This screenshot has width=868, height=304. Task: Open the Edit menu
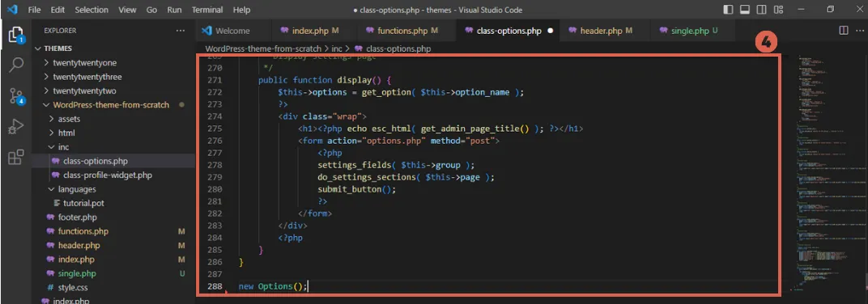point(57,10)
